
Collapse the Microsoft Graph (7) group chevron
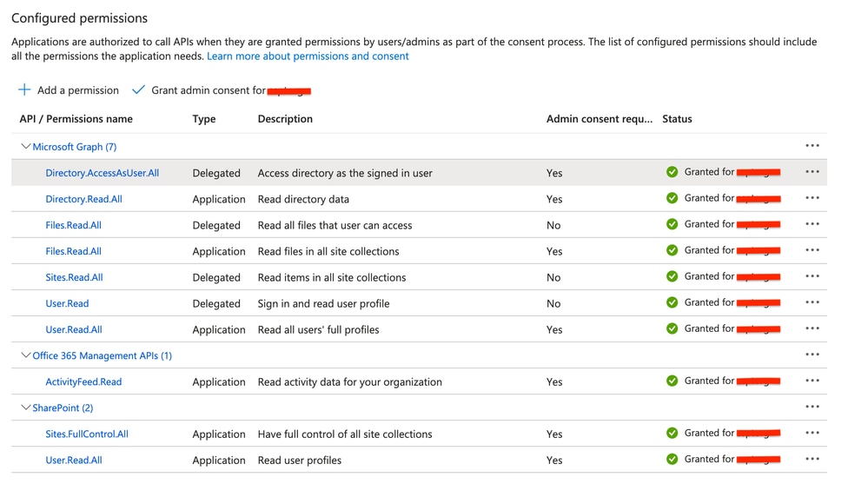(x=25, y=146)
